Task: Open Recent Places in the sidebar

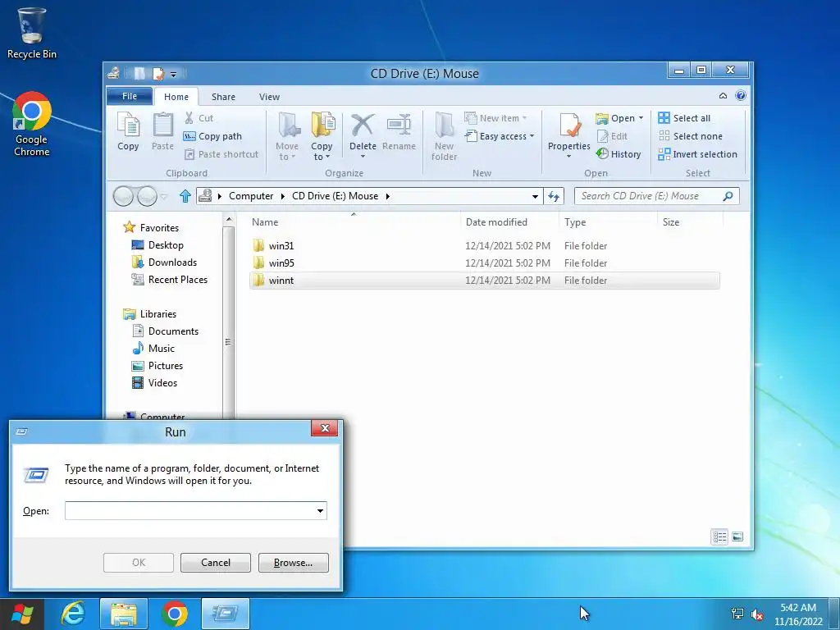Action: point(170,279)
